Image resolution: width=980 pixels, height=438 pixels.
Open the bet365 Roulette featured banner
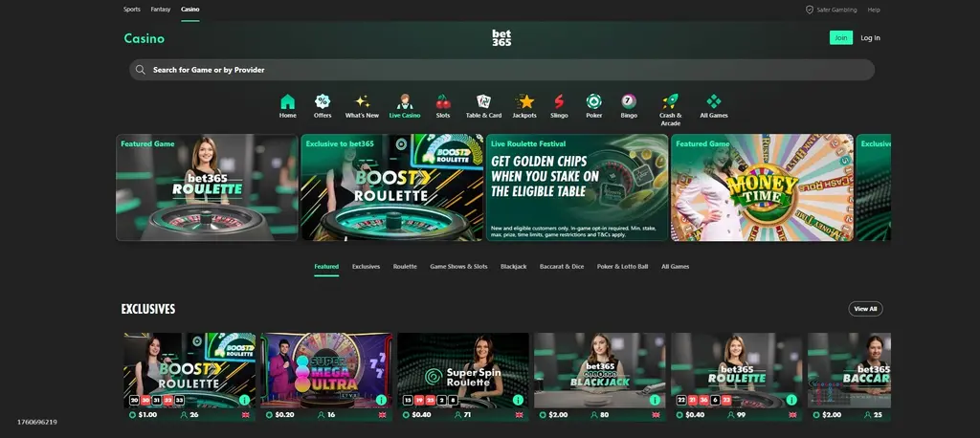[x=207, y=187]
